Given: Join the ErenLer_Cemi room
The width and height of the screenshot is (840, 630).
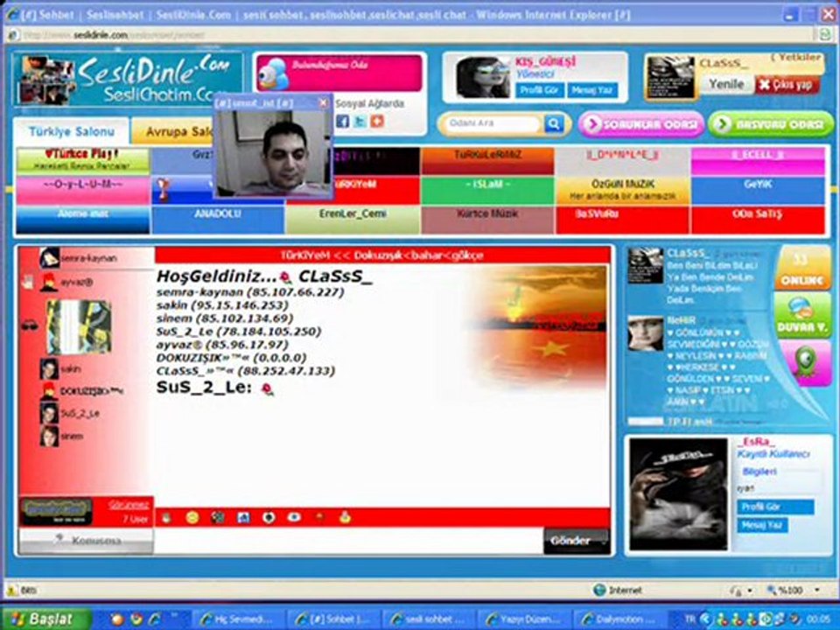Looking at the screenshot, I should [x=353, y=220].
